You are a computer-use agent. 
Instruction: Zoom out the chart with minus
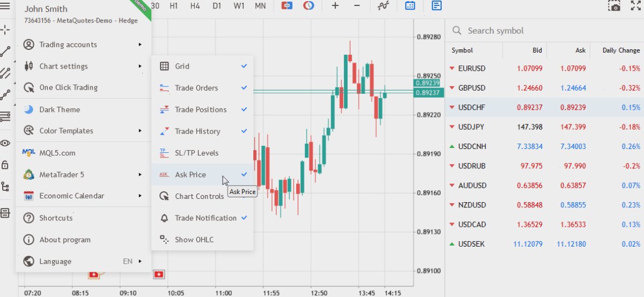357,5
